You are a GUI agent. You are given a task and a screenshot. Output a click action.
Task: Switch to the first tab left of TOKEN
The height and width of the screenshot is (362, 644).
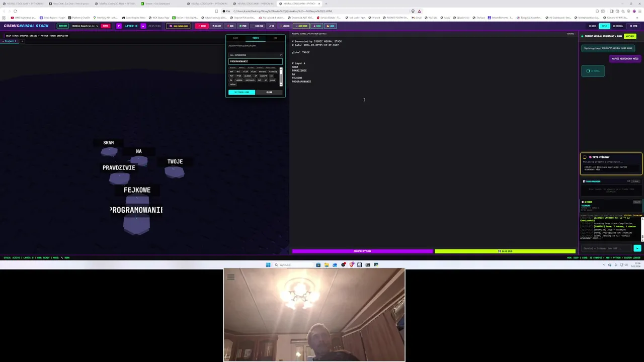pyautogui.click(x=235, y=38)
